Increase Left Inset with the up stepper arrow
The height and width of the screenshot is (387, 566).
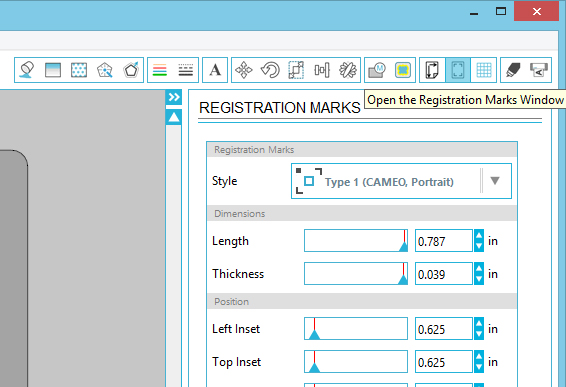point(479,323)
